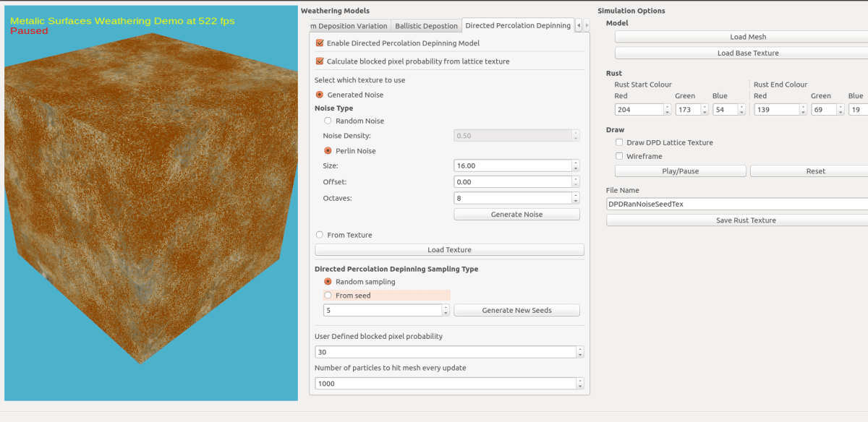Toggle Wireframe rendering
This screenshot has height=422, width=868.
(x=618, y=156)
